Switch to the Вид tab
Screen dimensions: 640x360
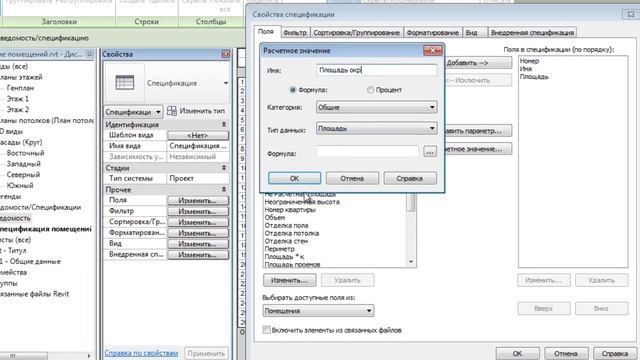[474, 33]
